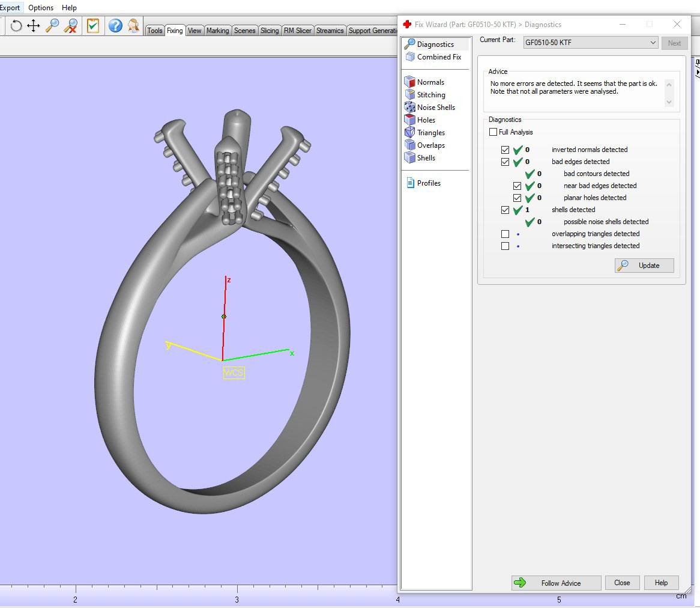700x608 pixels.
Task: Select the rotate view tool icon
Action: (x=16, y=26)
